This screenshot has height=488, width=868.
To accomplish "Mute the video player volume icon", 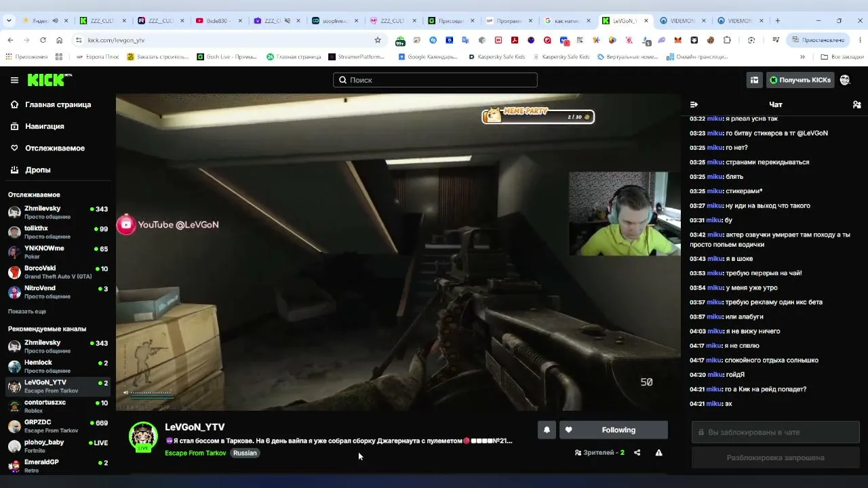I will pos(125,392).
